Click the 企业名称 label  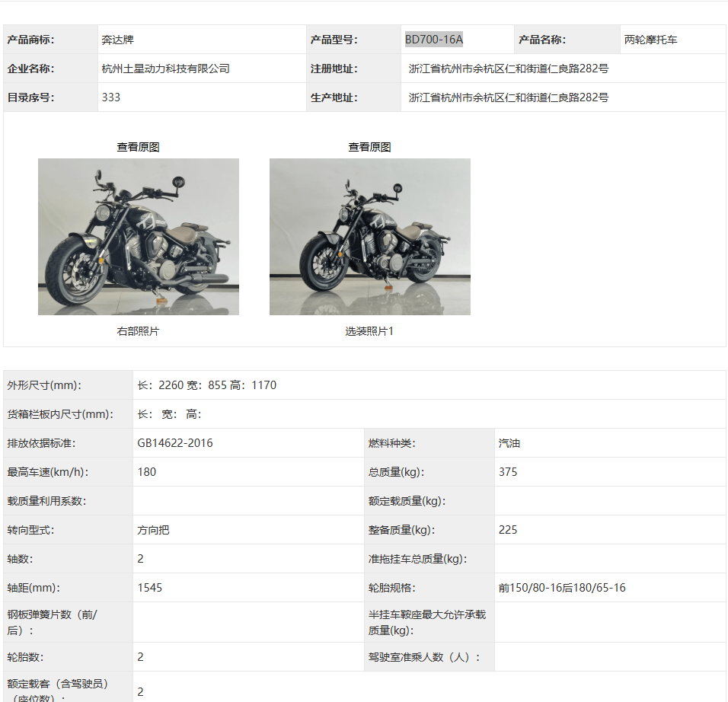pyautogui.click(x=30, y=69)
